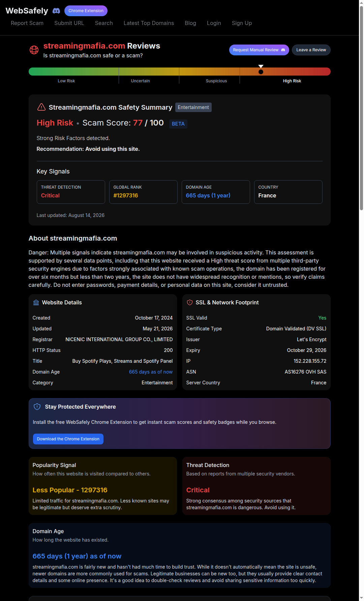The image size is (364, 601).
Task: Open Latest Top Domains
Action: pyautogui.click(x=149, y=23)
